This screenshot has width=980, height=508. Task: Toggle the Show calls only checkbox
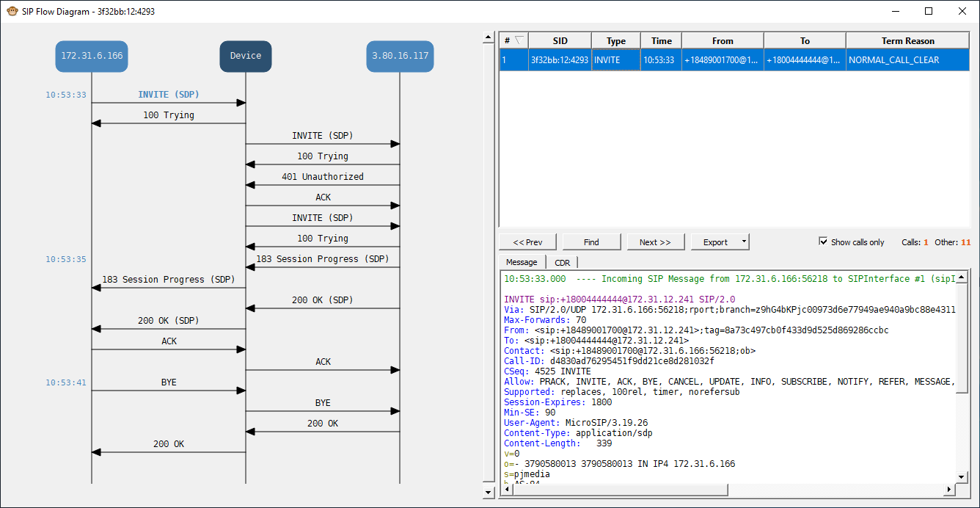[823, 242]
